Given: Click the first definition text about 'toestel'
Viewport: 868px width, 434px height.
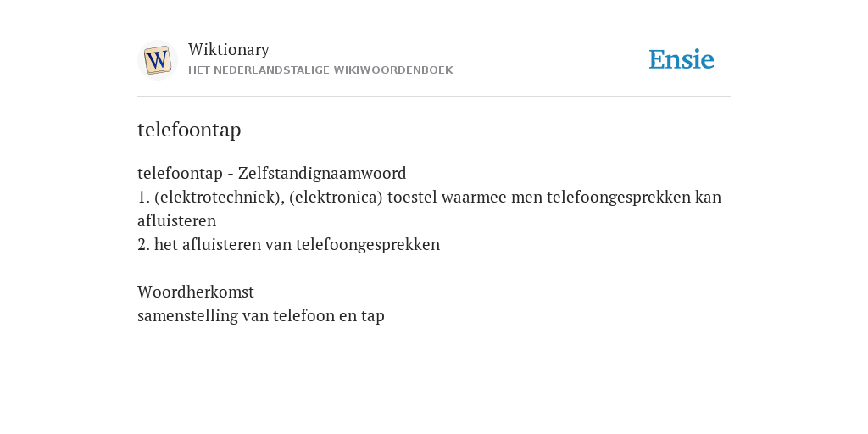Looking at the screenshot, I should 429,209.
